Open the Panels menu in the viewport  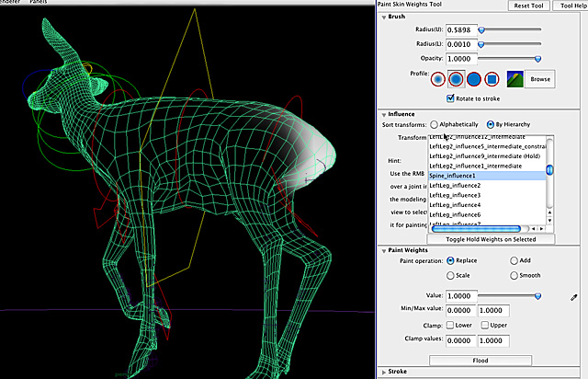(39, 2)
